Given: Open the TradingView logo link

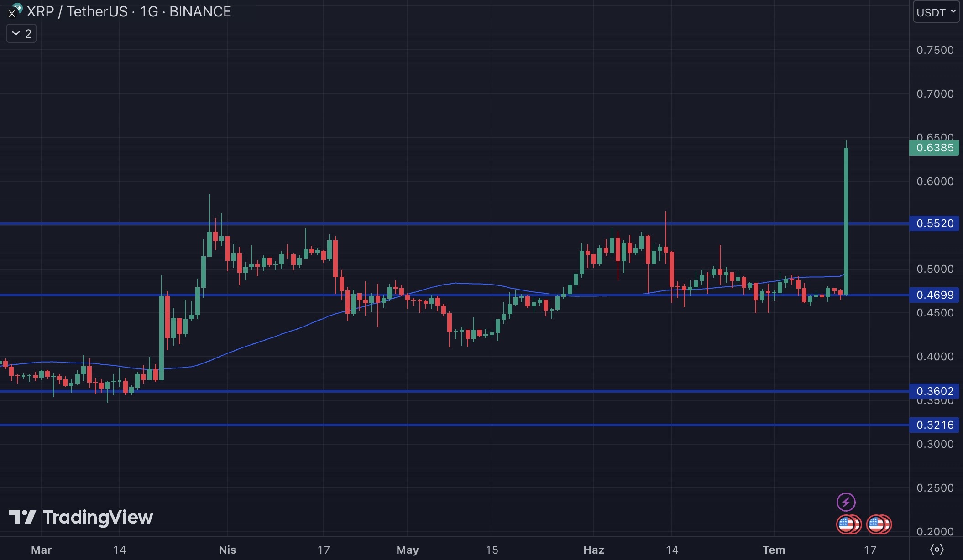Looking at the screenshot, I should click(x=81, y=517).
